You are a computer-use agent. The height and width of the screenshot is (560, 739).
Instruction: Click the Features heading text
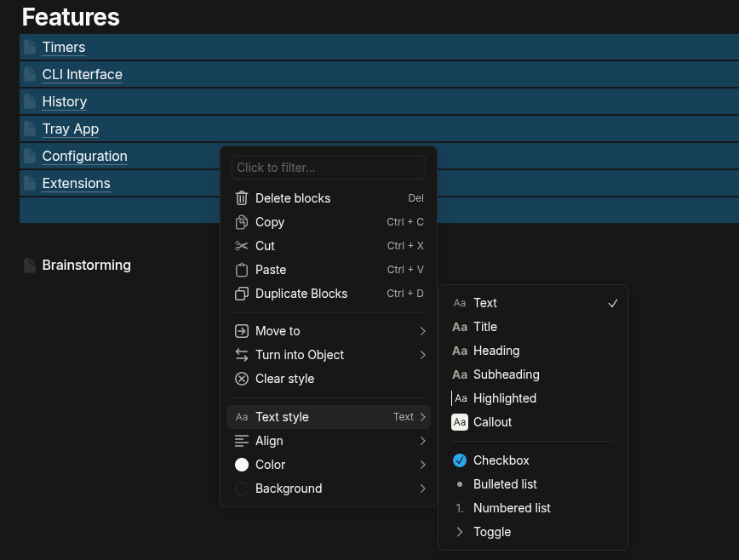[71, 17]
